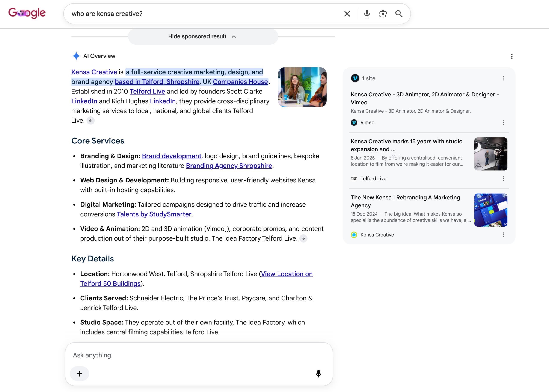This screenshot has width=549, height=392.
Task: Open the Telford Live result three-dot menu
Action: (x=504, y=179)
